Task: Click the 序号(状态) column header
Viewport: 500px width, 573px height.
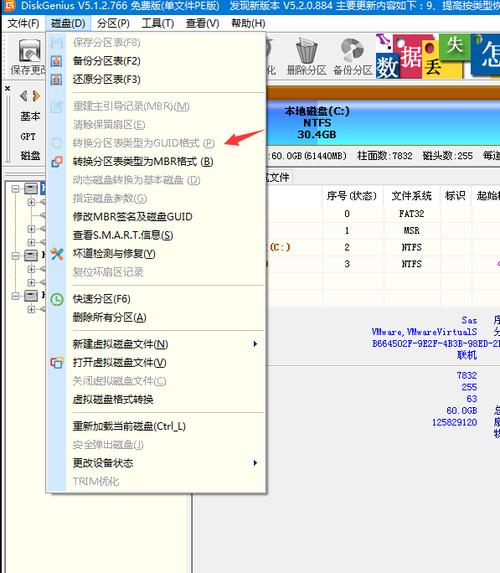Action: click(x=352, y=196)
